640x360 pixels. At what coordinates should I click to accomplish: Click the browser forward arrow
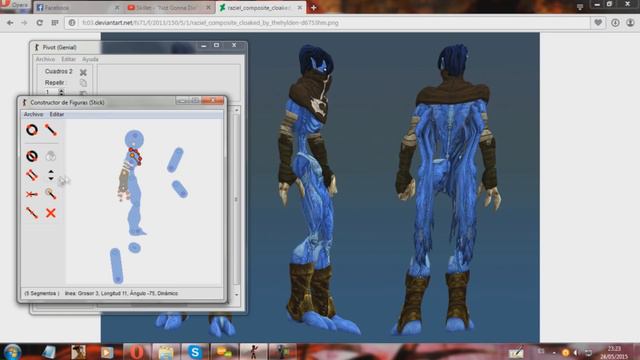click(x=24, y=23)
